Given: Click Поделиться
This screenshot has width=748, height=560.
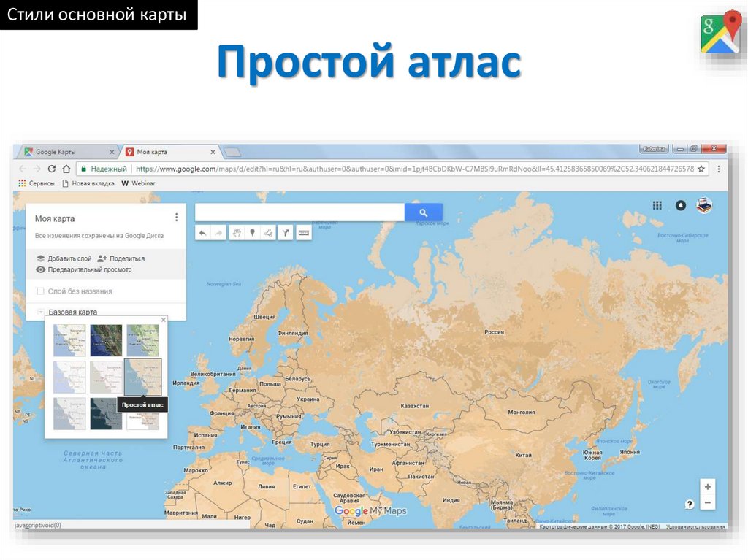Looking at the screenshot, I should (121, 258).
